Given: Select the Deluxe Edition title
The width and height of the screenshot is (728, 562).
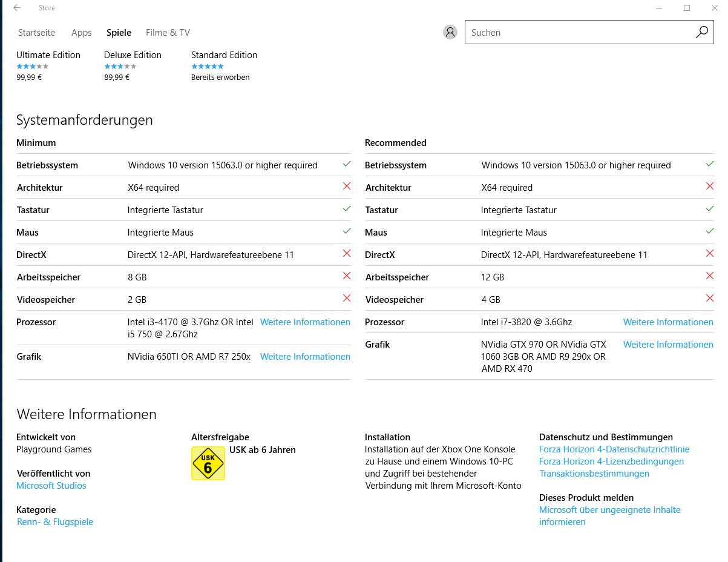Looking at the screenshot, I should (x=133, y=55).
